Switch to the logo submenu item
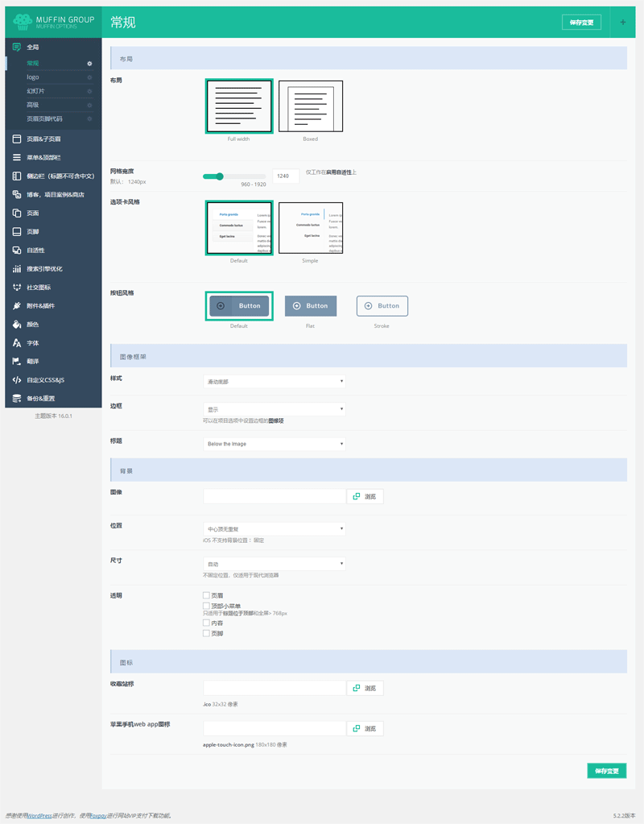The height and width of the screenshot is (824, 644). point(33,77)
